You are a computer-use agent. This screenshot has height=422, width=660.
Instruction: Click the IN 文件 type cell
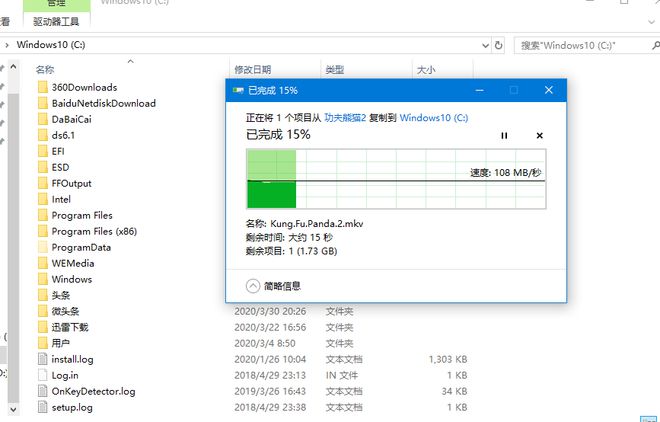pyautogui.click(x=342, y=375)
